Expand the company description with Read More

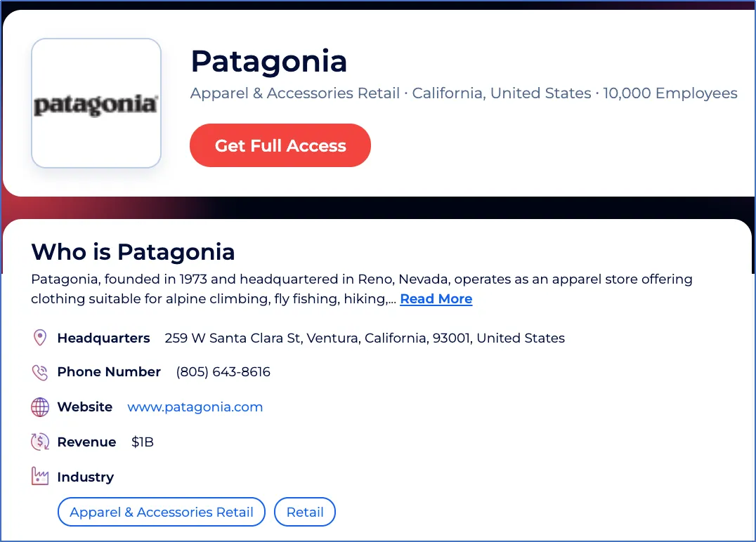(436, 298)
